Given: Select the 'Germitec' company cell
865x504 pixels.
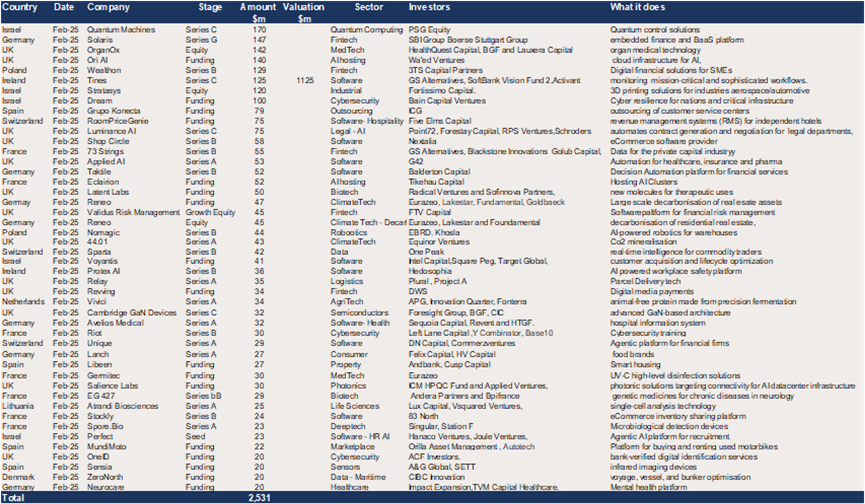Looking at the screenshot, I should tap(103, 376).
